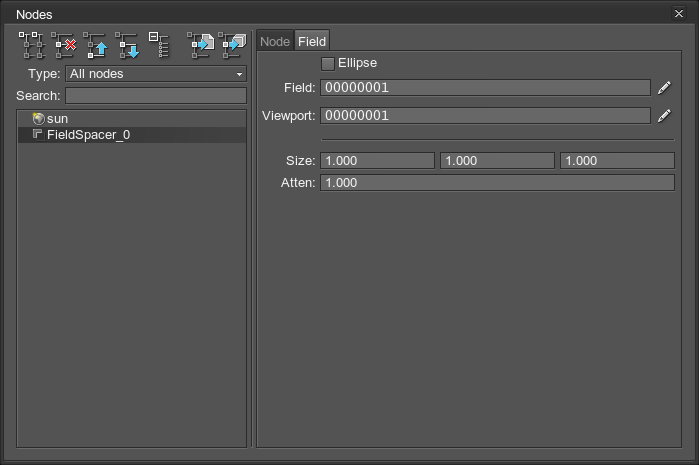This screenshot has width=699, height=465.
Task: Click the clone node hierarchy icon
Action: (x=32, y=45)
